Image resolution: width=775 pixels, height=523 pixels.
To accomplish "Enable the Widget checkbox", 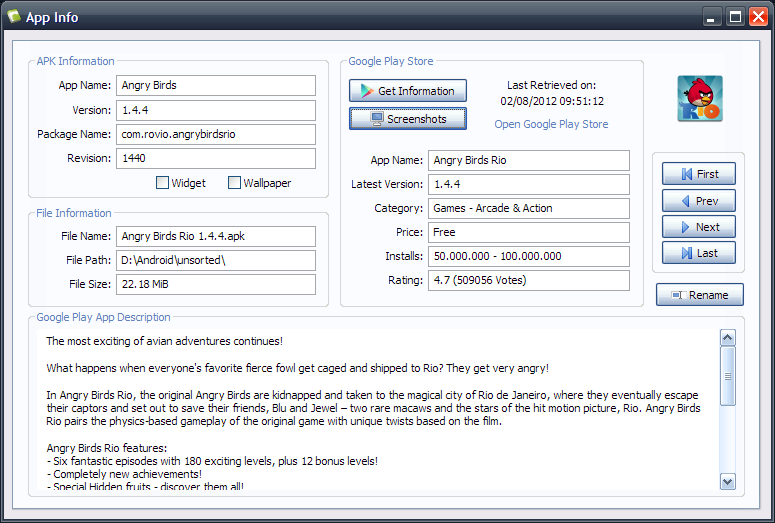I will (x=162, y=183).
